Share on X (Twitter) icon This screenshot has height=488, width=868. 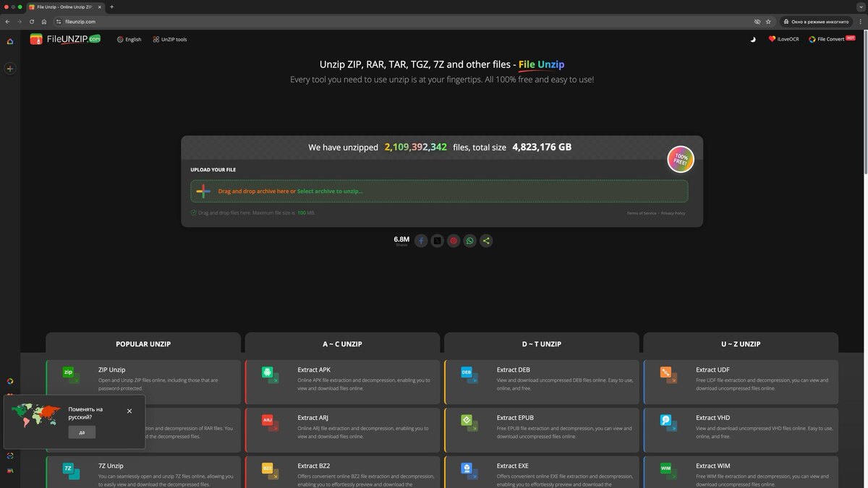click(x=437, y=241)
